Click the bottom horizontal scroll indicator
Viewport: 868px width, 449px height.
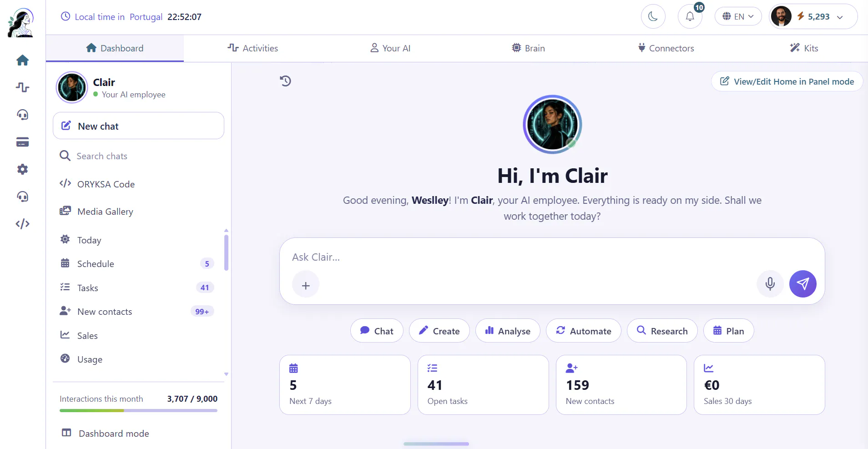pyautogui.click(x=436, y=444)
